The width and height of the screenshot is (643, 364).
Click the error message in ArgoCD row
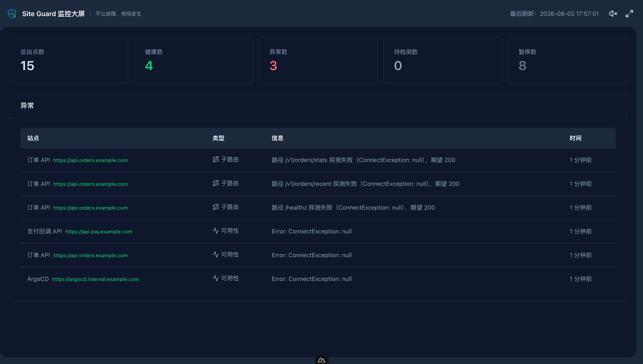311,279
